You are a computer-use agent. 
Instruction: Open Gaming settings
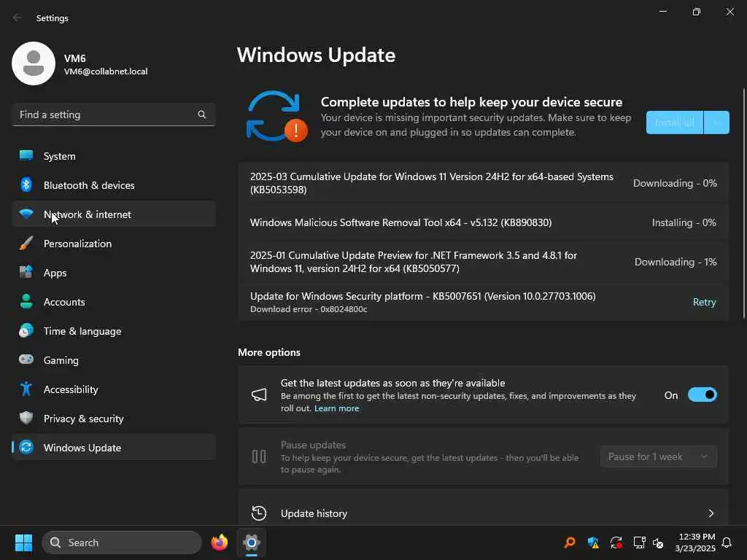pyautogui.click(x=114, y=359)
